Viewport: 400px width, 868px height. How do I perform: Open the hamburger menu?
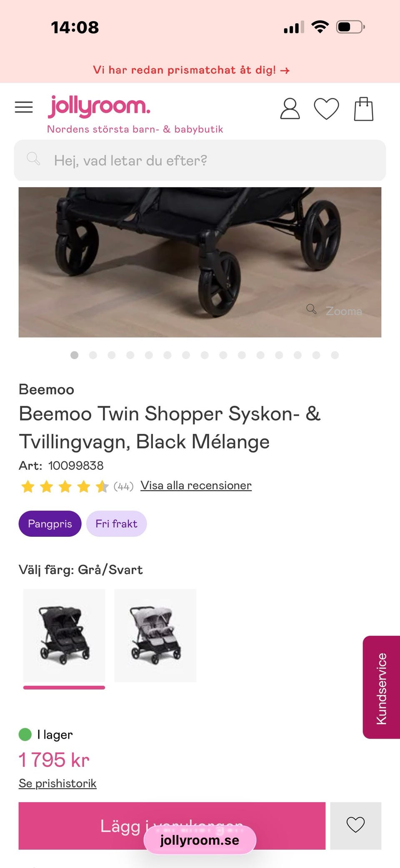tap(24, 108)
